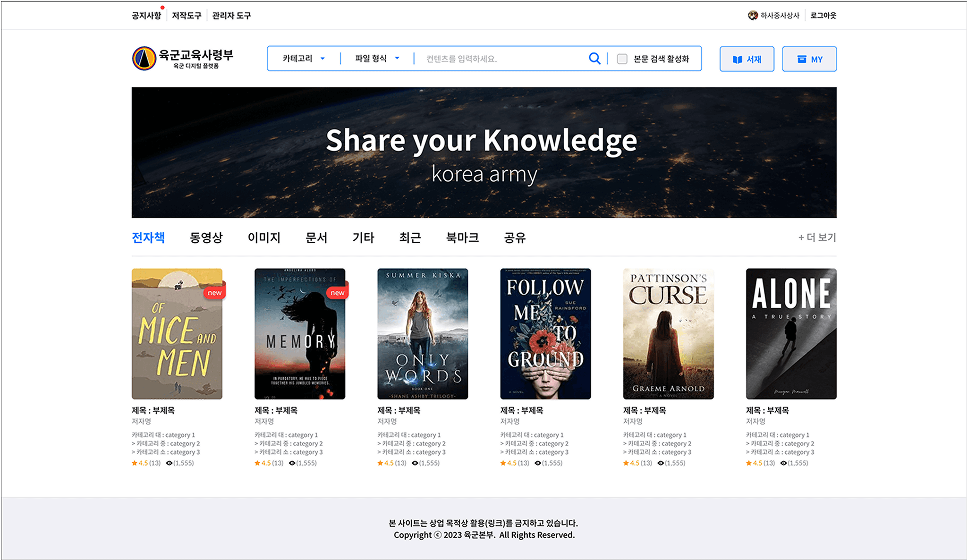The image size is (967, 560).
Task: Switch to the 동영상 tab
Action: [206, 238]
